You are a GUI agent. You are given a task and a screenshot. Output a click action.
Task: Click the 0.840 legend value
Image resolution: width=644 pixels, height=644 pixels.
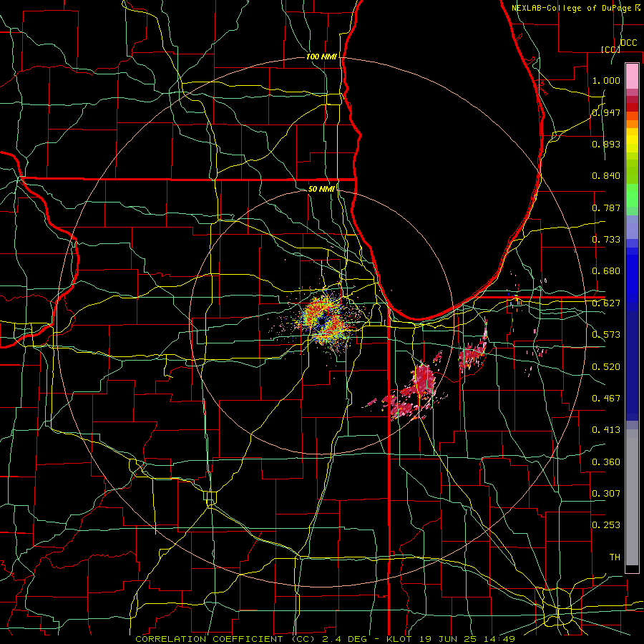pyautogui.click(x=606, y=176)
